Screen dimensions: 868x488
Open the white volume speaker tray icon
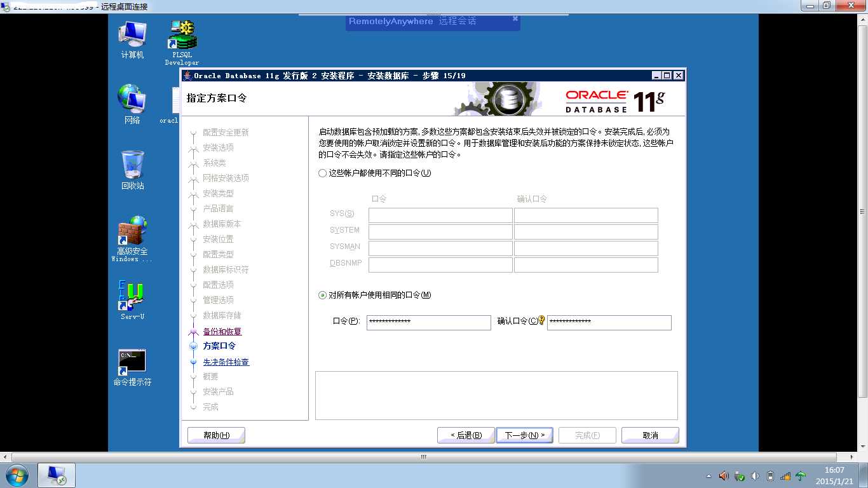[x=755, y=476]
